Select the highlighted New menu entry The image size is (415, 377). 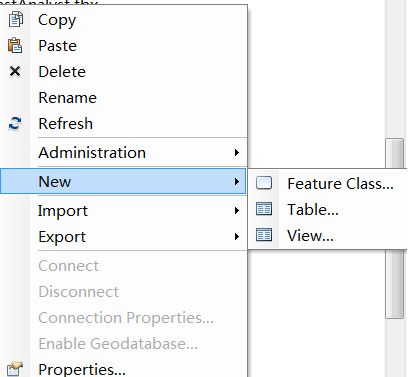(123, 181)
